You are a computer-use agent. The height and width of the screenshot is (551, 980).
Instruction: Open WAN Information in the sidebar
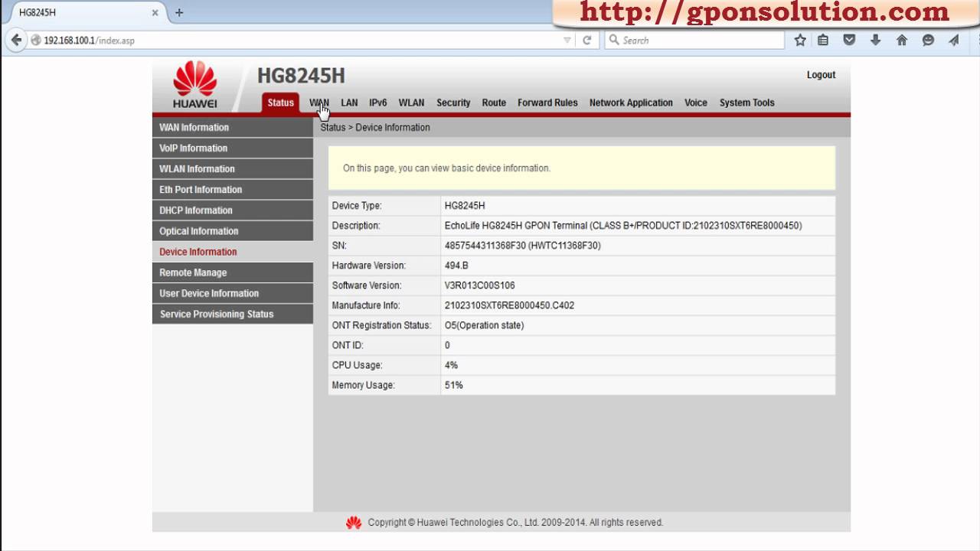click(x=233, y=128)
